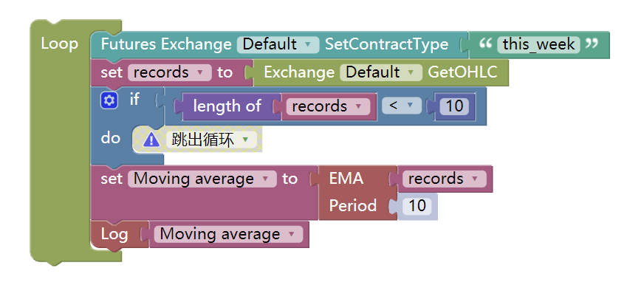Open the 跳出循环 break option dropdown
Image resolution: width=644 pixels, height=285 pixels.
(x=211, y=140)
